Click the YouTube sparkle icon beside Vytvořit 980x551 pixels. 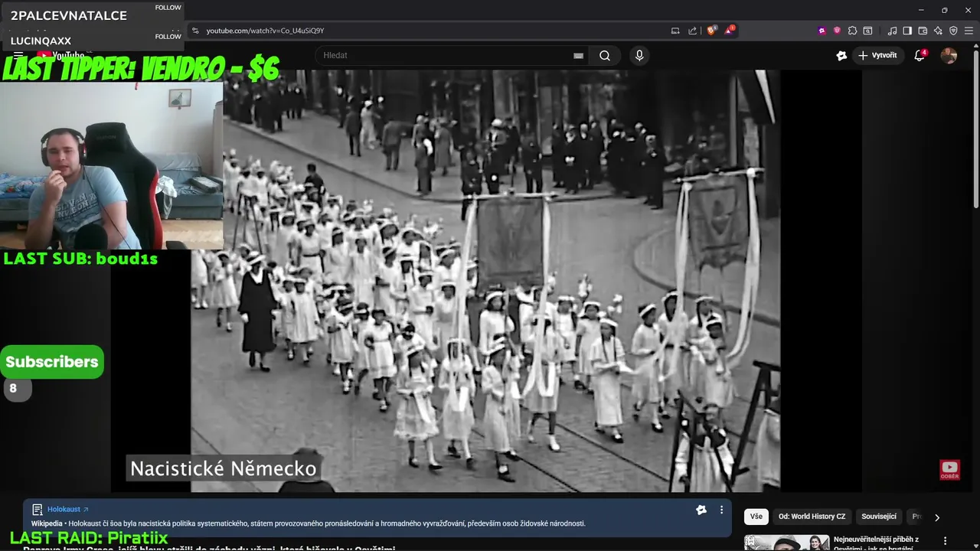[841, 55]
